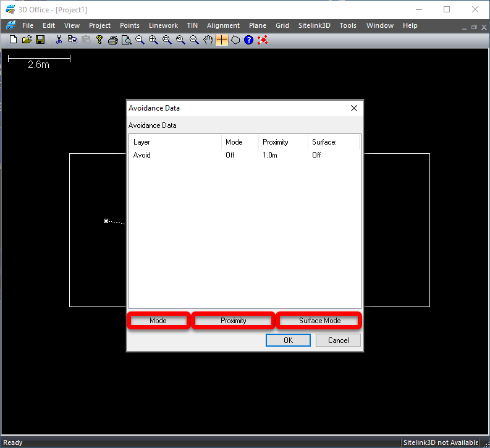
Task: Open the View menu
Action: click(72, 25)
